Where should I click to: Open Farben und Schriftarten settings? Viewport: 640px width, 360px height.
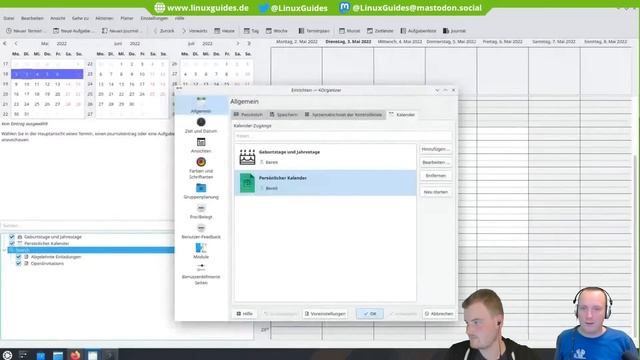coord(201,168)
